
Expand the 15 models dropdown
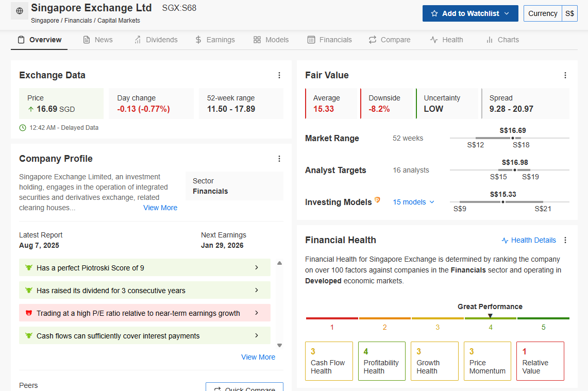pyautogui.click(x=414, y=202)
